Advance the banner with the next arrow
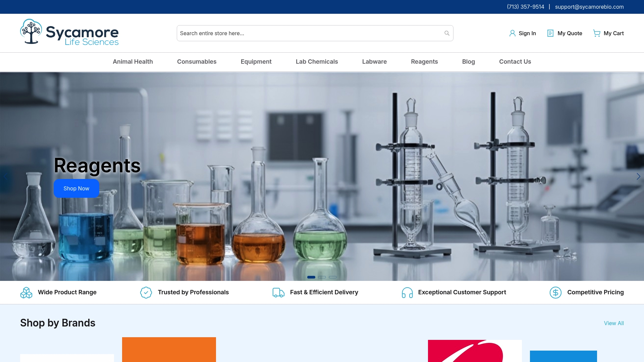644x362 pixels. coord(638,177)
